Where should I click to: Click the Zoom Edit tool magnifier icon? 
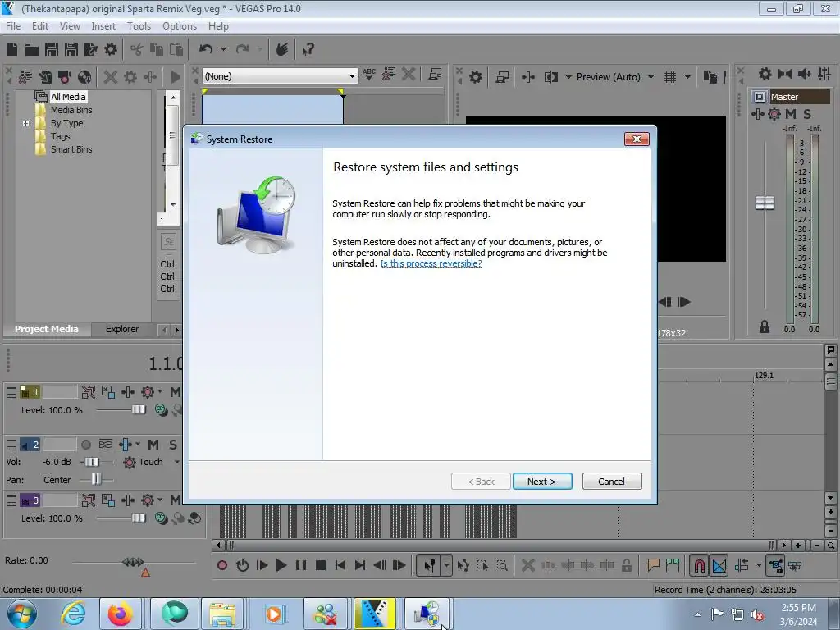502,565
